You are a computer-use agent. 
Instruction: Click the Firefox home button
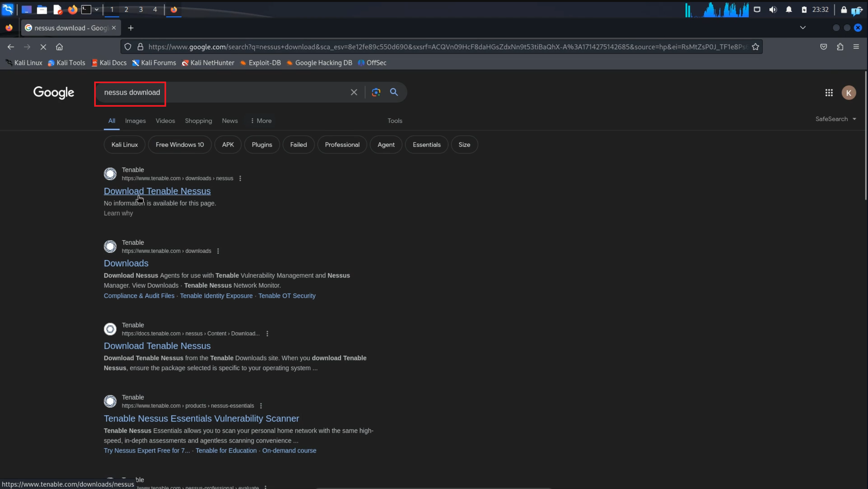tap(59, 47)
